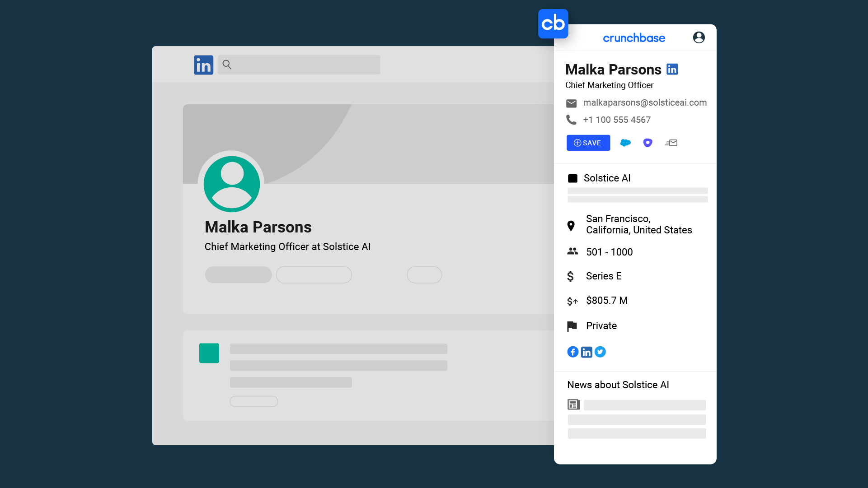Click the LinkedIn logo in page header
The image size is (868, 488).
click(x=204, y=65)
